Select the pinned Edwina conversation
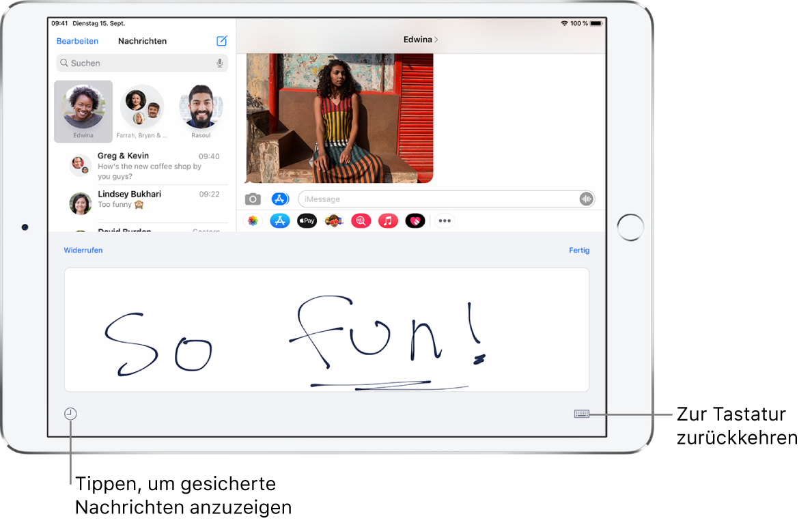The image size is (812, 525). click(83, 111)
